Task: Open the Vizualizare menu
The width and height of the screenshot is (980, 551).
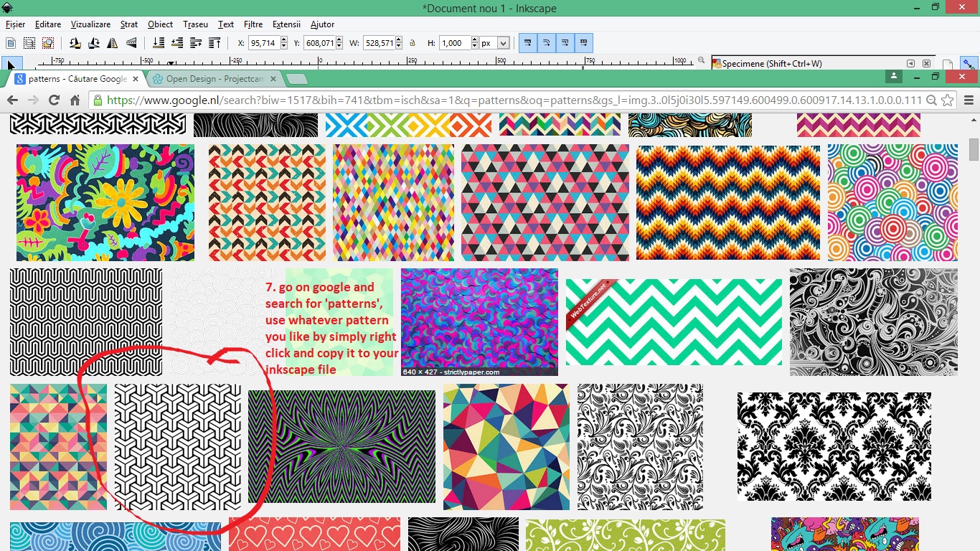Action: pyautogui.click(x=90, y=24)
